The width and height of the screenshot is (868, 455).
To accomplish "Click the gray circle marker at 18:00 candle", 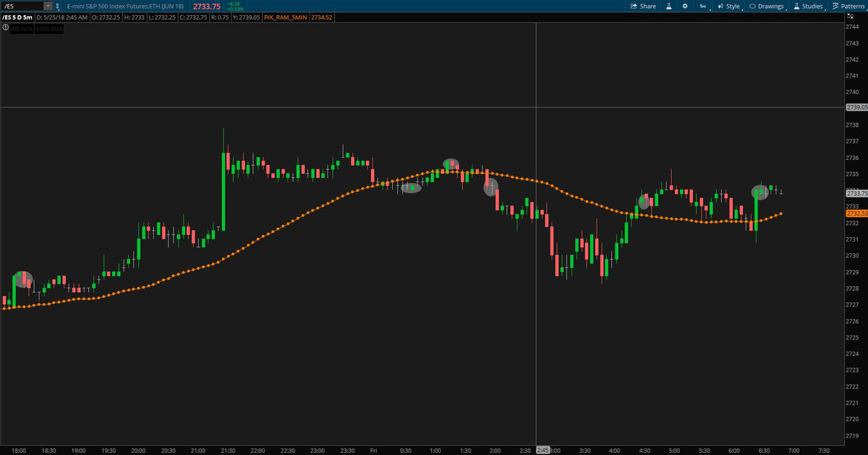I will [23, 279].
